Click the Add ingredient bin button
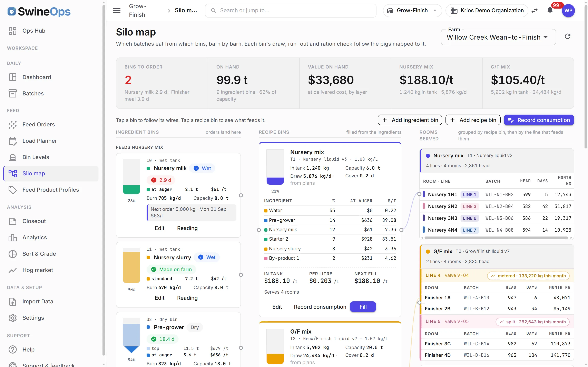Viewport: 588px width, 367px height. (410, 120)
